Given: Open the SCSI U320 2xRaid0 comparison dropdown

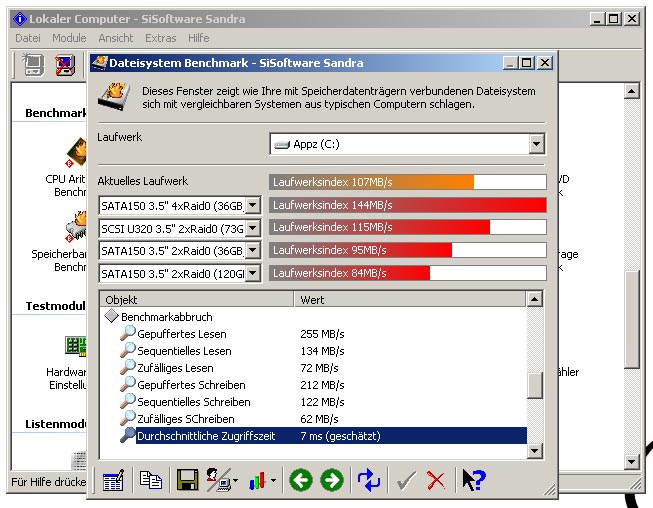Looking at the screenshot, I should click(253, 228).
